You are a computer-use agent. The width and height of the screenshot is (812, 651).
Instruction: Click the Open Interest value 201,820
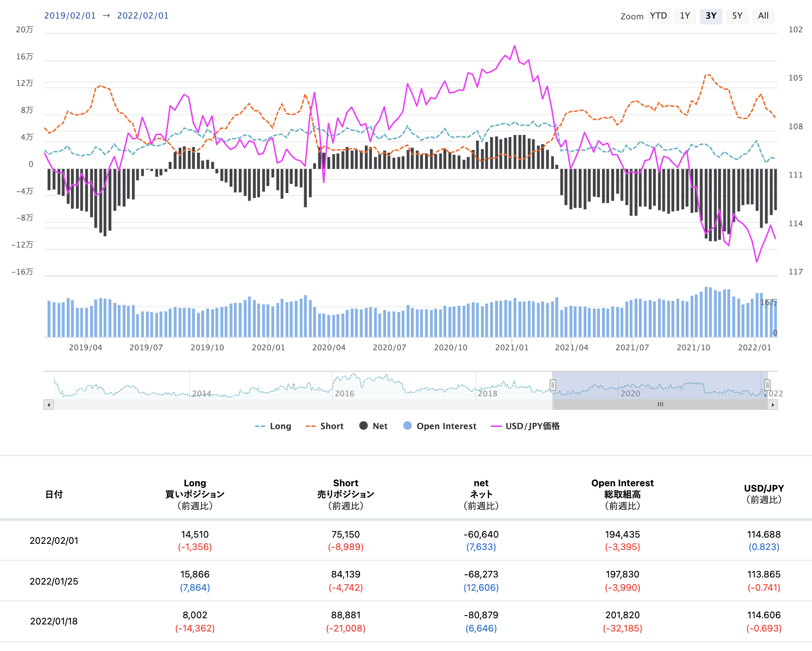[623, 615]
